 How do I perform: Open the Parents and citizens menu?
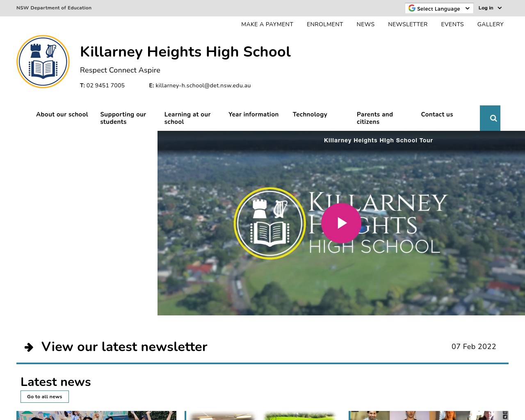[375, 118]
